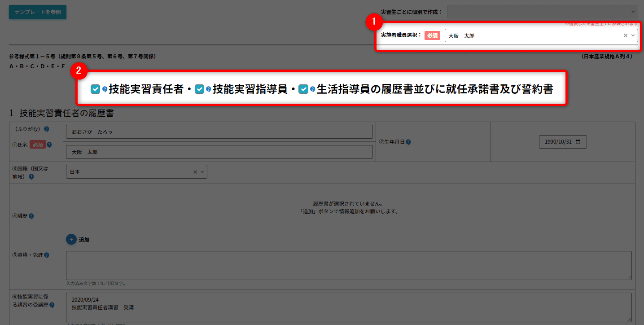Viewport: 644px width, 325px height.
Task: Click テンプレートを参照 button
Action: pos(38,12)
